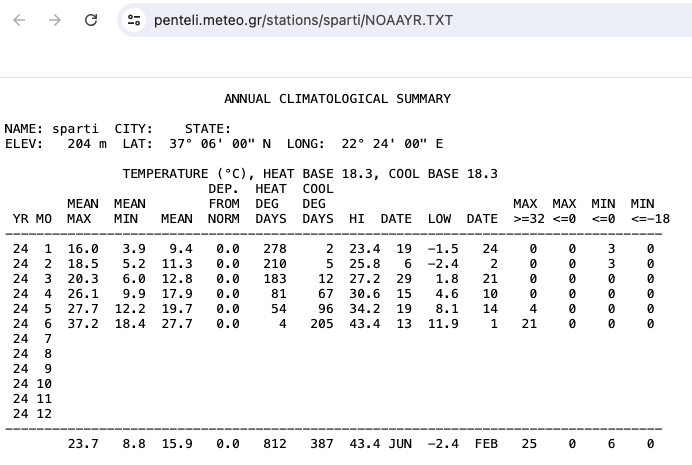
Task: Click the month row 24 12
Action: [32, 414]
